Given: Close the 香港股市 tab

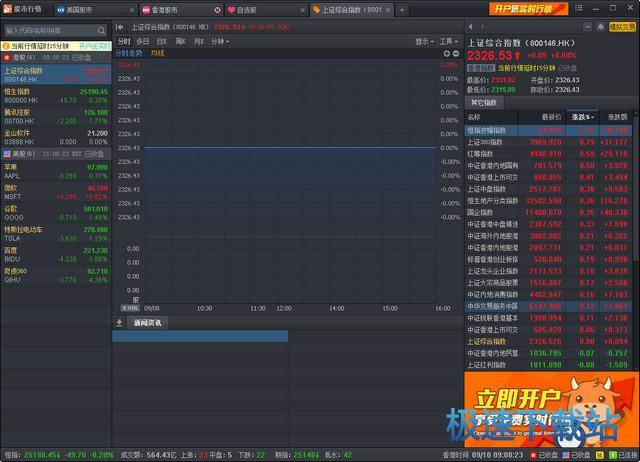Looking at the screenshot, I should click(218, 10).
